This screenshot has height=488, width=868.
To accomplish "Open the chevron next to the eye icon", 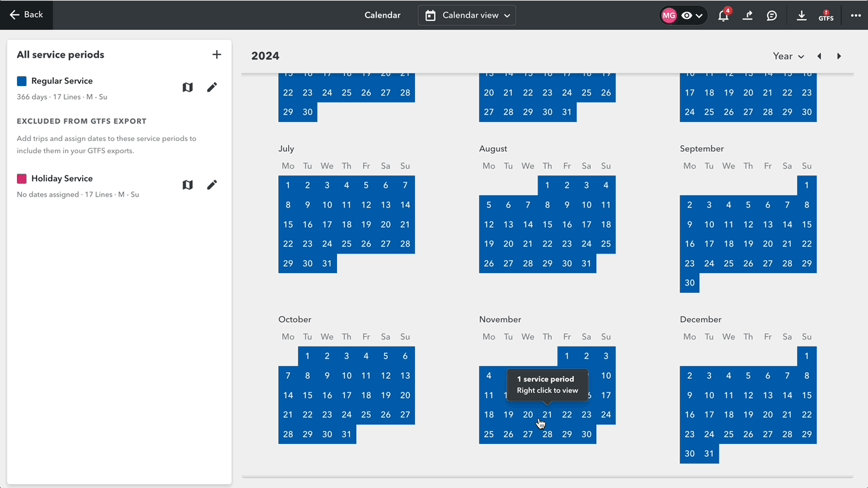I will tap(698, 15).
